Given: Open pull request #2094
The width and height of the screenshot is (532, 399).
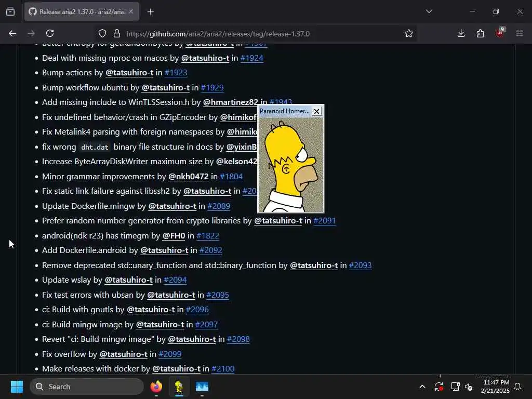Looking at the screenshot, I should tap(175, 280).
